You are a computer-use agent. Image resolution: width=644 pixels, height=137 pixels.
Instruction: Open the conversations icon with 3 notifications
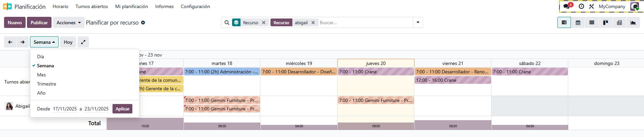(x=568, y=6)
